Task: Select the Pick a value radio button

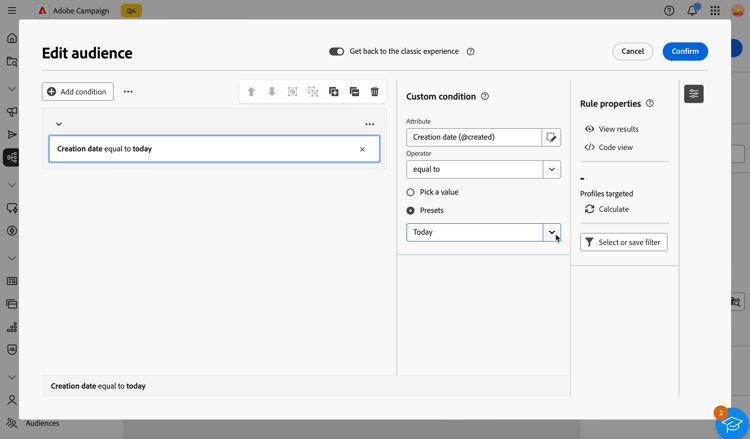Action: click(x=411, y=192)
